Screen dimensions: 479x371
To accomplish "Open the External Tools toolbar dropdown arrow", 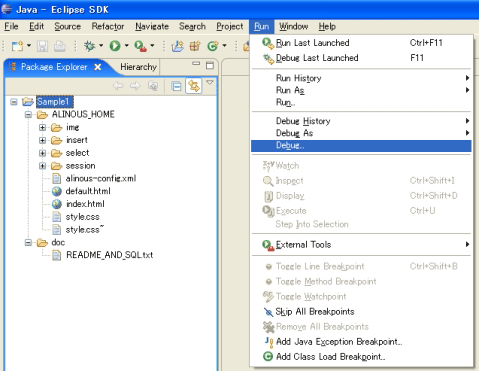I will pyautogui.click(x=152, y=45).
